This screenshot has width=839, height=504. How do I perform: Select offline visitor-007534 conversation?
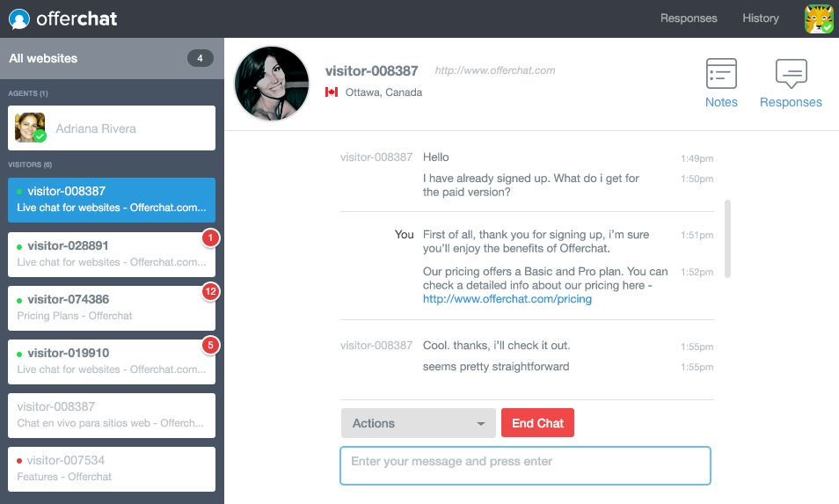[112, 468]
